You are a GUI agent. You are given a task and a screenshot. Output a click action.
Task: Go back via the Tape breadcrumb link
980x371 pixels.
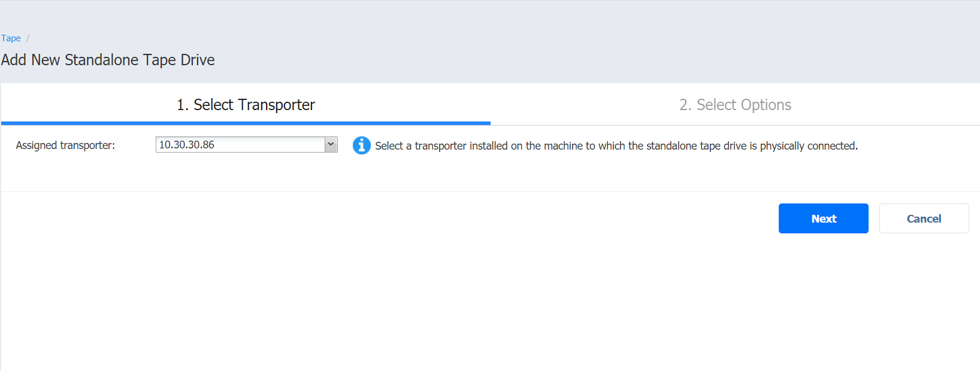tap(11, 38)
